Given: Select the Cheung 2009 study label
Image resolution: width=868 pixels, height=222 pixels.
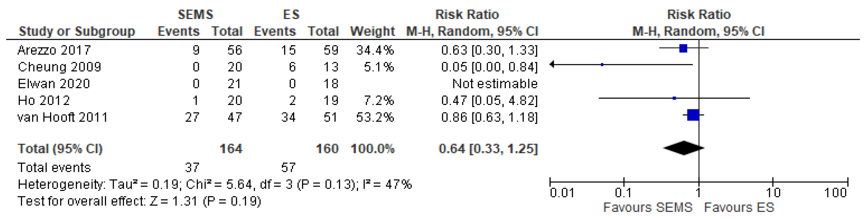Looking at the screenshot, I should tap(59, 67).
